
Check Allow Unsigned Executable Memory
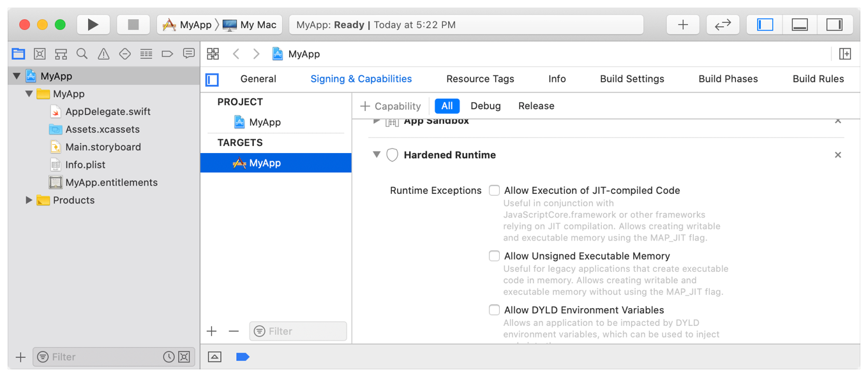click(x=494, y=256)
